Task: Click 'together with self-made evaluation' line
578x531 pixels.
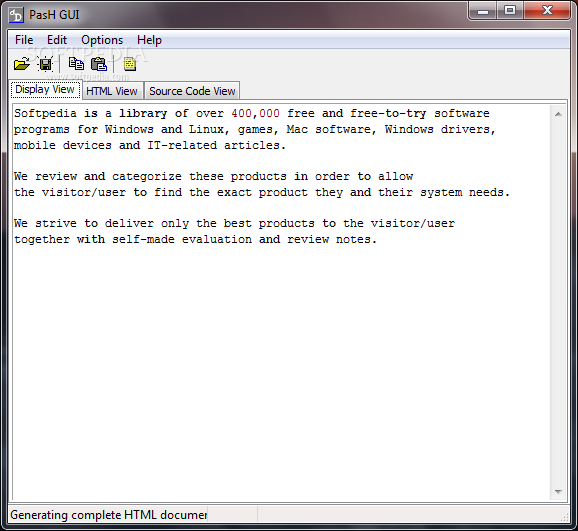Action: pos(195,239)
